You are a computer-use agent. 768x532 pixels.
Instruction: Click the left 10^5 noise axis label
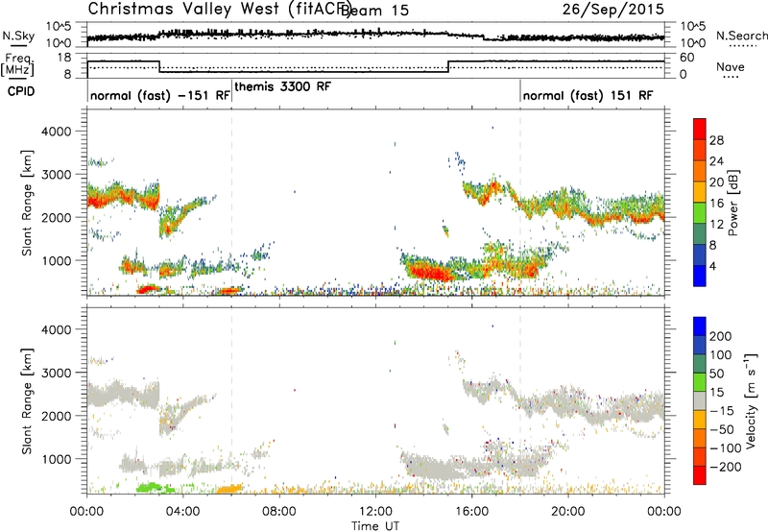click(59, 26)
